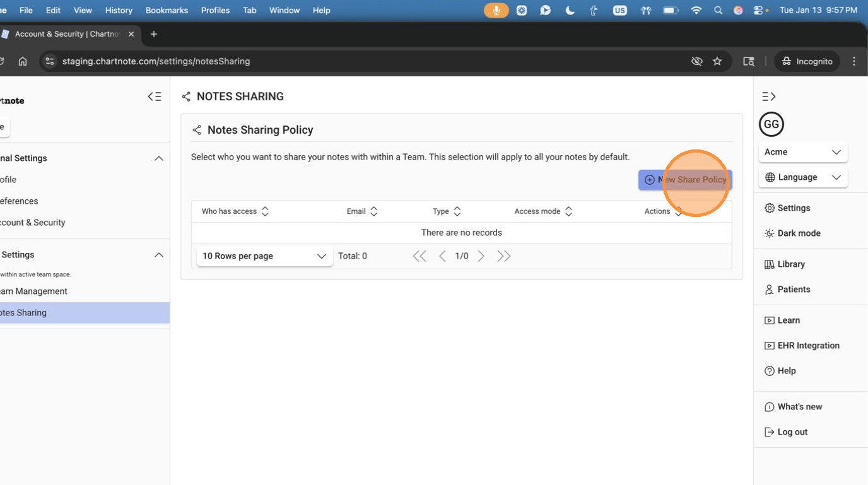Image resolution: width=868 pixels, height=485 pixels.
Task: Click the Incognito indicator
Action: click(807, 61)
